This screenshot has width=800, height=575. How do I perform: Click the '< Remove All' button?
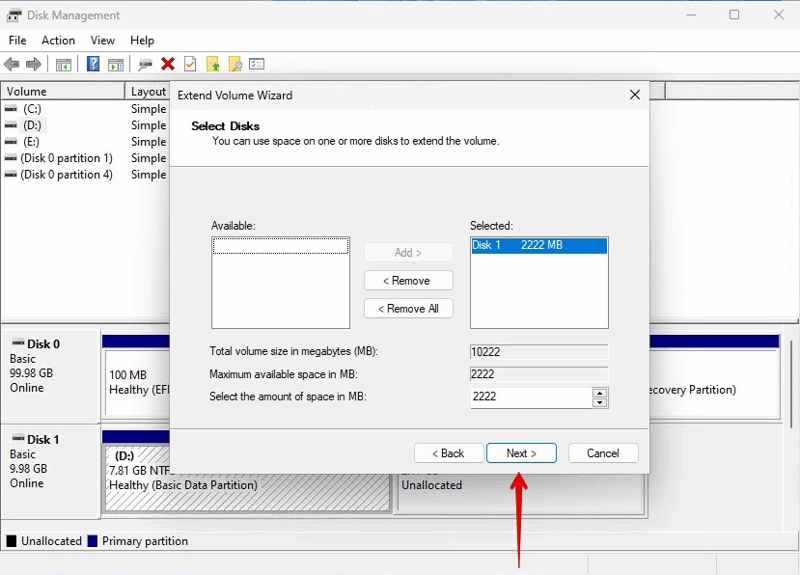408,308
